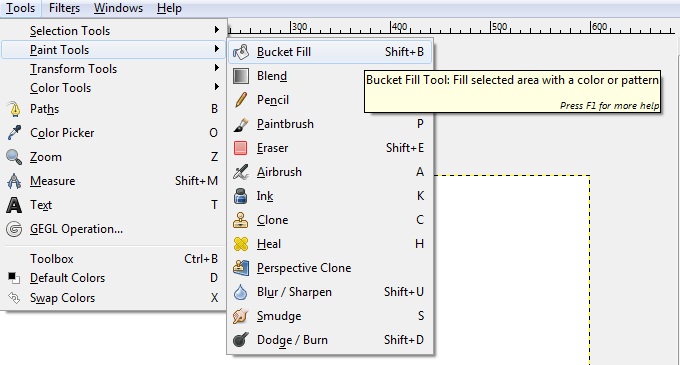
Task: Click the Color Picker eyedropper icon
Action: click(x=14, y=133)
